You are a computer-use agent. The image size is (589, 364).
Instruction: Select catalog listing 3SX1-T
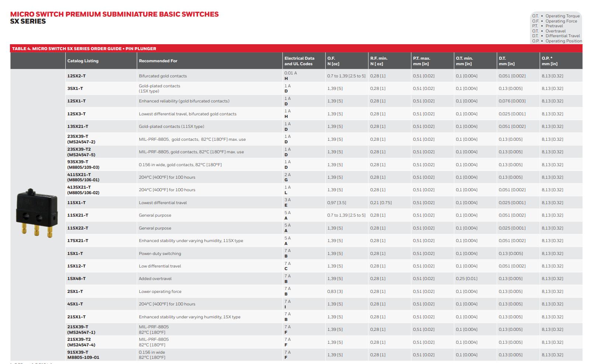pyautogui.click(x=75, y=88)
